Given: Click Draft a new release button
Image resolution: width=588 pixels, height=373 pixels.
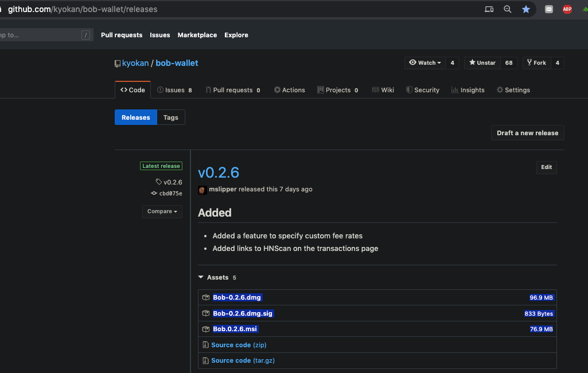Looking at the screenshot, I should pos(527,133).
